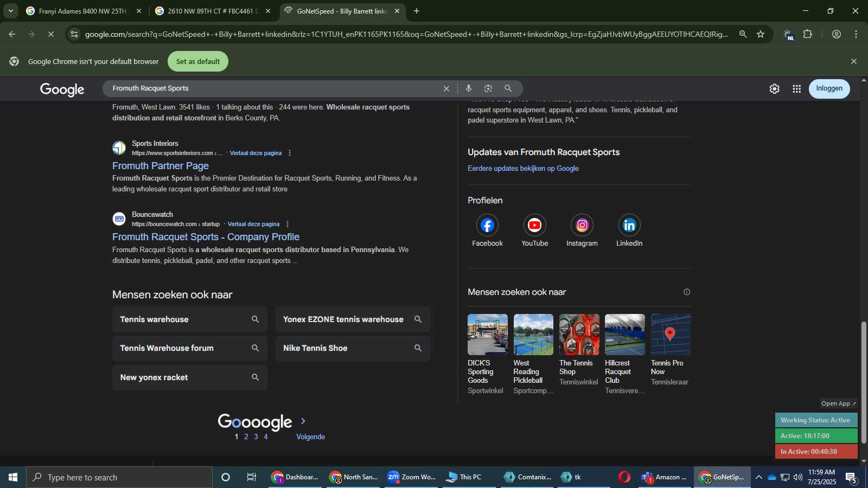The image size is (868, 488).
Task: Open the Google apps grid
Action: pyautogui.click(x=796, y=89)
